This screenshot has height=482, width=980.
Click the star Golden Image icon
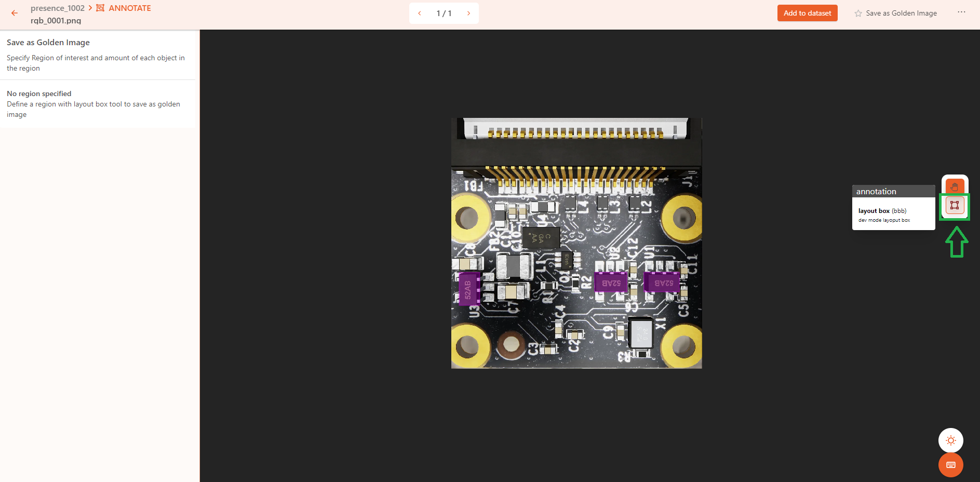[858, 14]
